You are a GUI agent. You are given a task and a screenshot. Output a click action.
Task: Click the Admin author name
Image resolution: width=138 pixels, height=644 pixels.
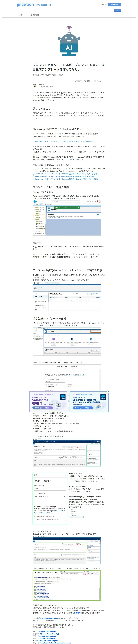tap(41, 85)
